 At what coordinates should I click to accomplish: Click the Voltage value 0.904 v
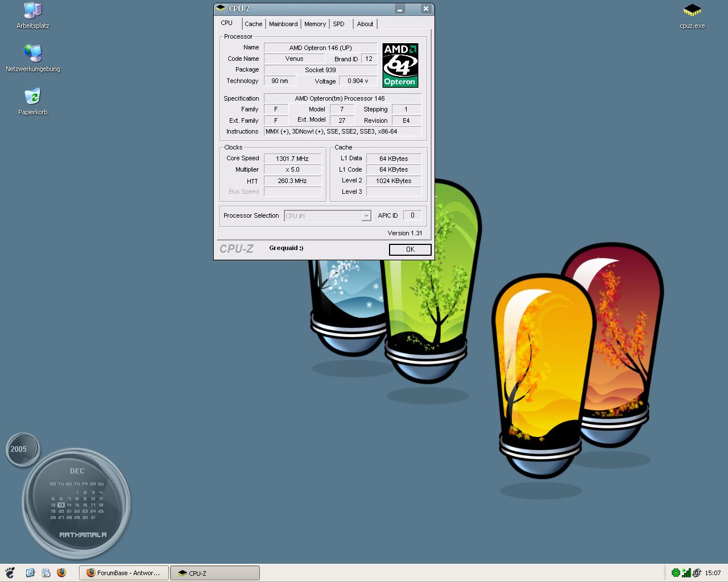pos(358,81)
